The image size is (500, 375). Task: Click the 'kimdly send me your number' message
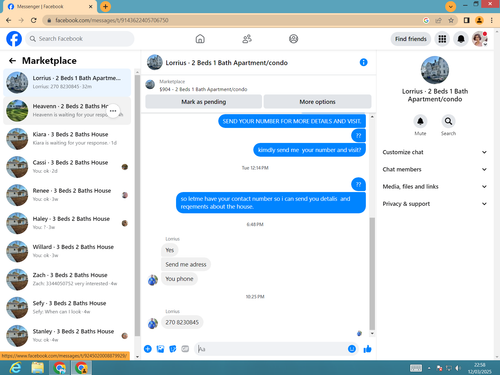coord(309,150)
